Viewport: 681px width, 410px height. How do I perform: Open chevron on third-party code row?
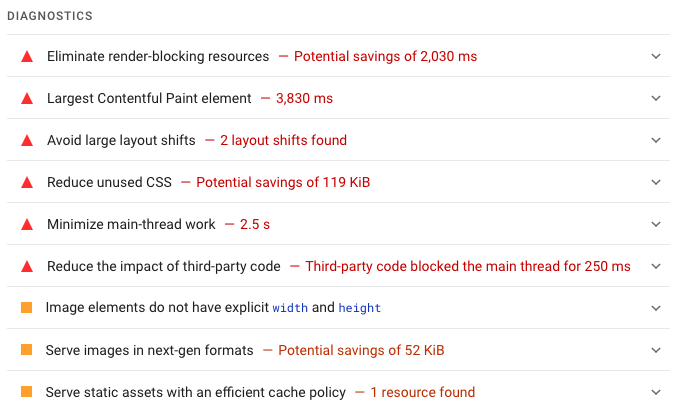click(656, 266)
